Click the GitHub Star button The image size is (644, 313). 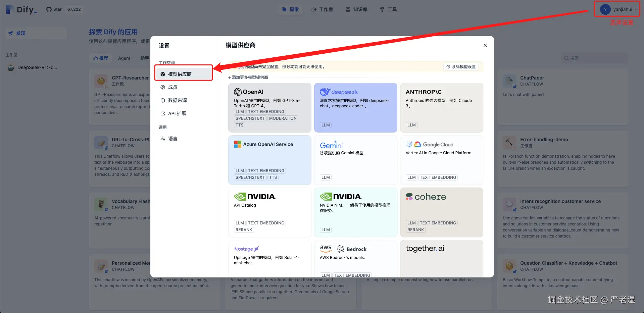point(54,9)
